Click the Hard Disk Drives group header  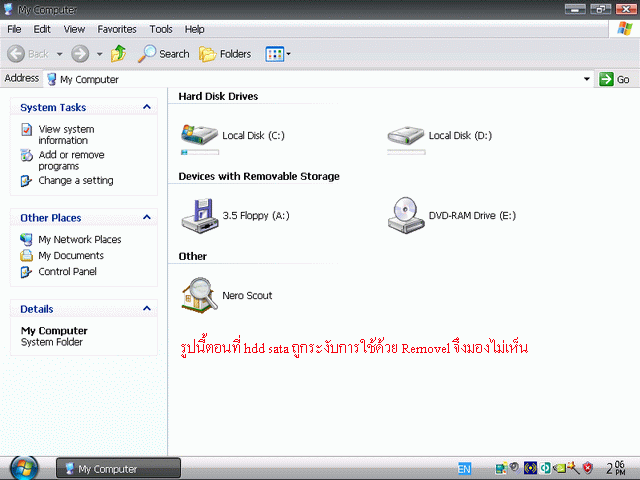(218, 96)
